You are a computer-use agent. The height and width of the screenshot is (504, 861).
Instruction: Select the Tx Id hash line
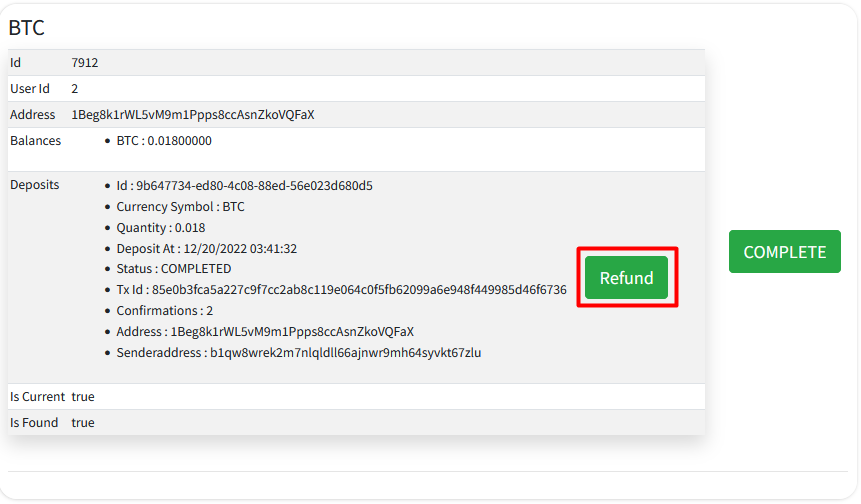[x=341, y=289]
